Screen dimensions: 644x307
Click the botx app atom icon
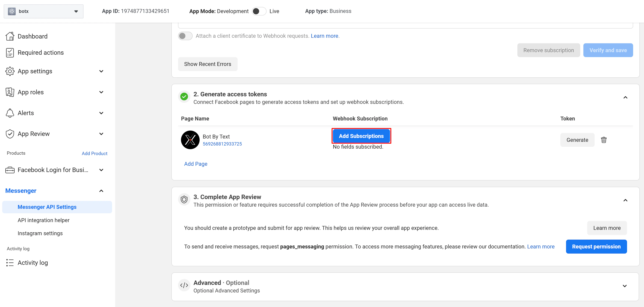pyautogui.click(x=12, y=11)
